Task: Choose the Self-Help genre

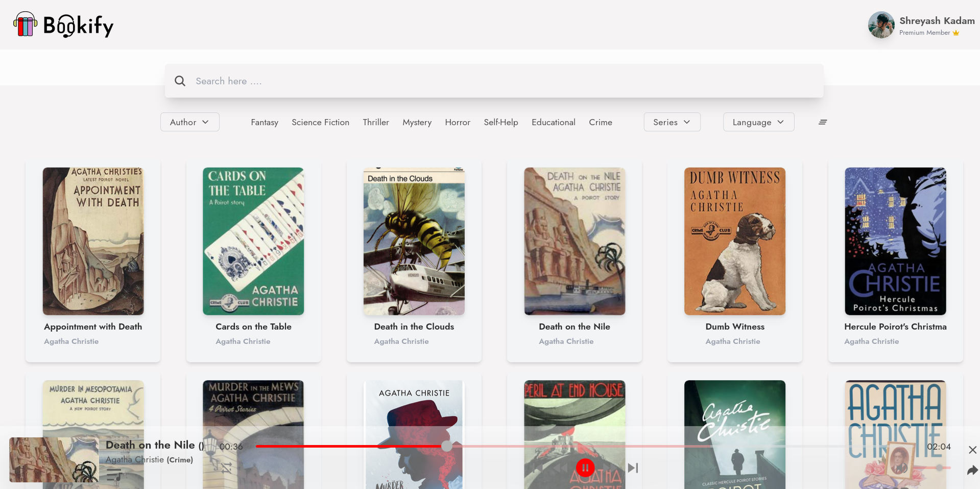Action: tap(501, 122)
